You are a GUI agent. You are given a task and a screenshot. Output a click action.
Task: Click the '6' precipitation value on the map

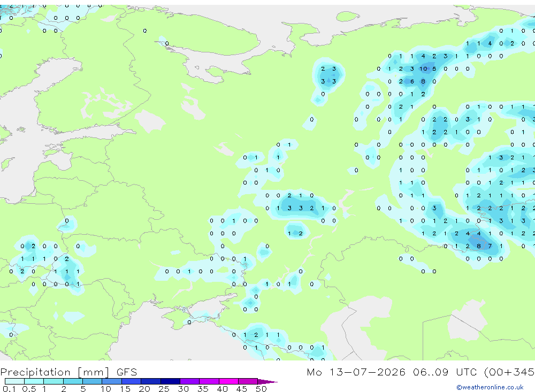412,81
